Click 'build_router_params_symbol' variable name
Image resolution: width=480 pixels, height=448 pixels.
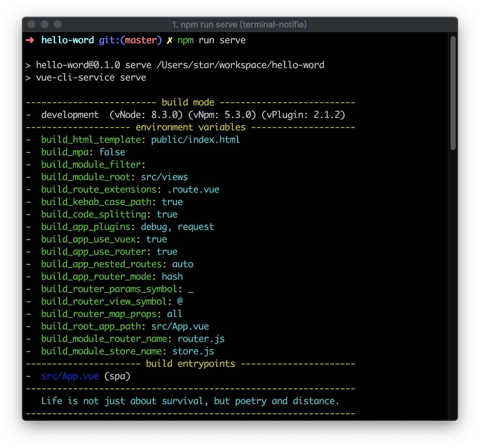pyautogui.click(x=109, y=289)
